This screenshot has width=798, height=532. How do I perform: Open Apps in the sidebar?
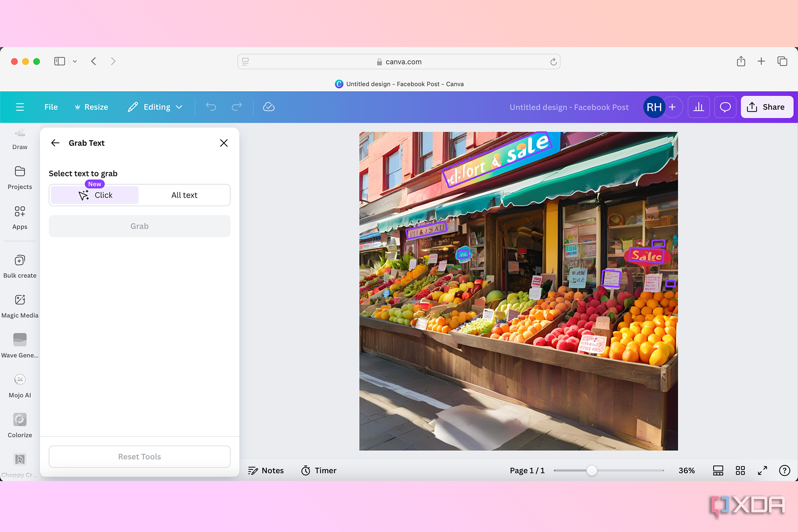coord(20,218)
